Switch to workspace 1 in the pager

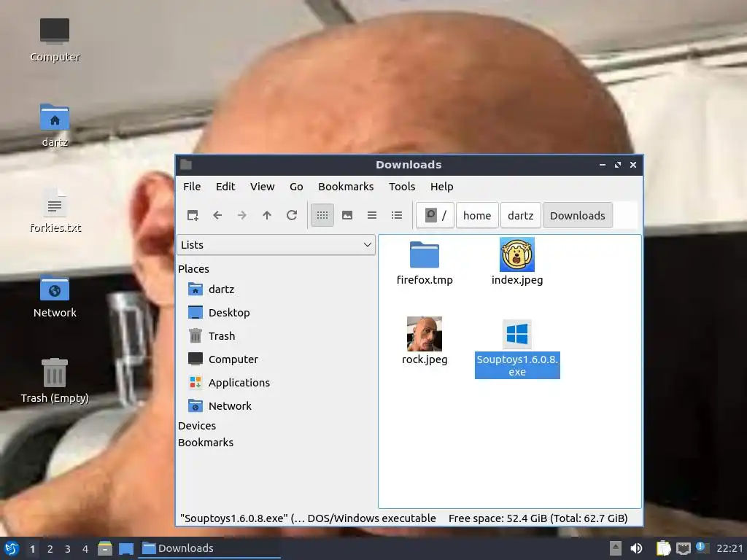point(32,549)
